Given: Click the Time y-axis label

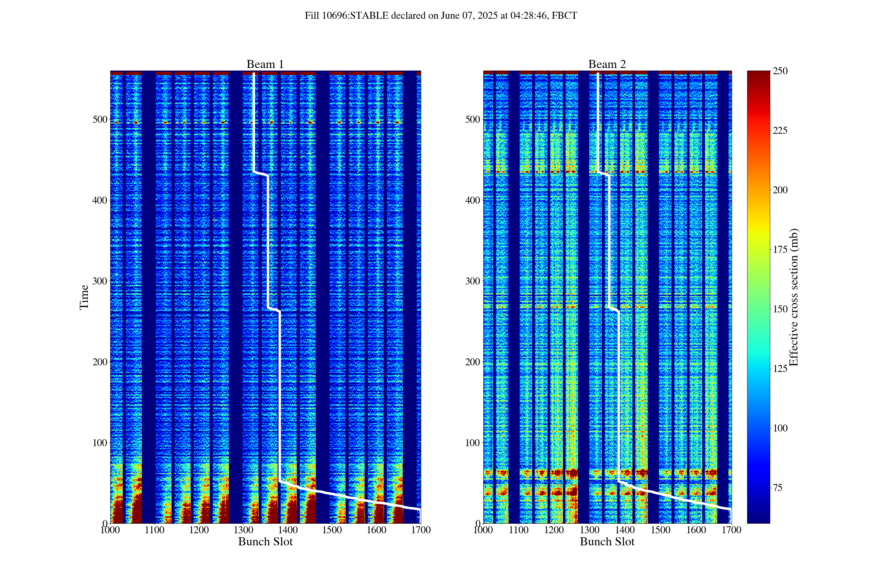Looking at the screenshot, I should [85, 297].
